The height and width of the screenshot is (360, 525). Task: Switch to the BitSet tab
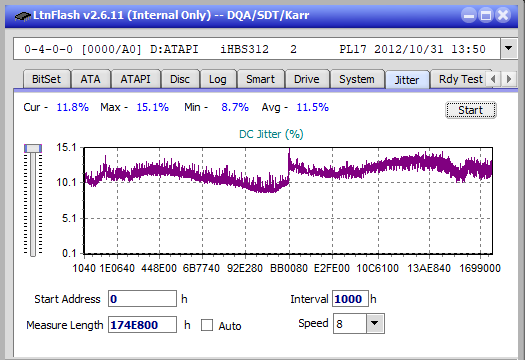pyautogui.click(x=46, y=79)
